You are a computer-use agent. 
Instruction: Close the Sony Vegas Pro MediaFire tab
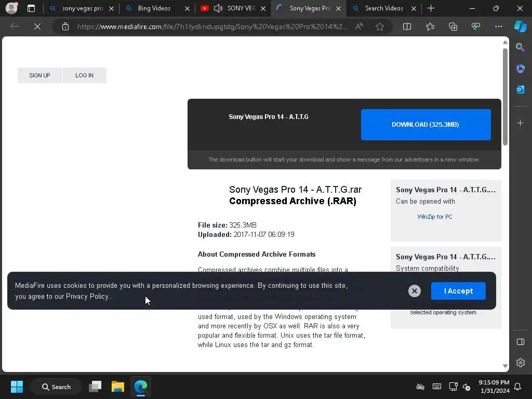click(338, 9)
